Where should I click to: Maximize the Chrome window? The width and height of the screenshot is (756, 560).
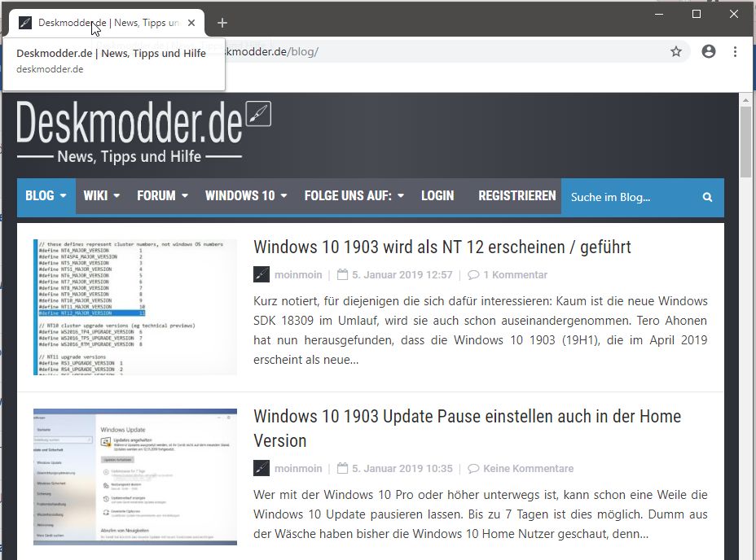pos(697,14)
